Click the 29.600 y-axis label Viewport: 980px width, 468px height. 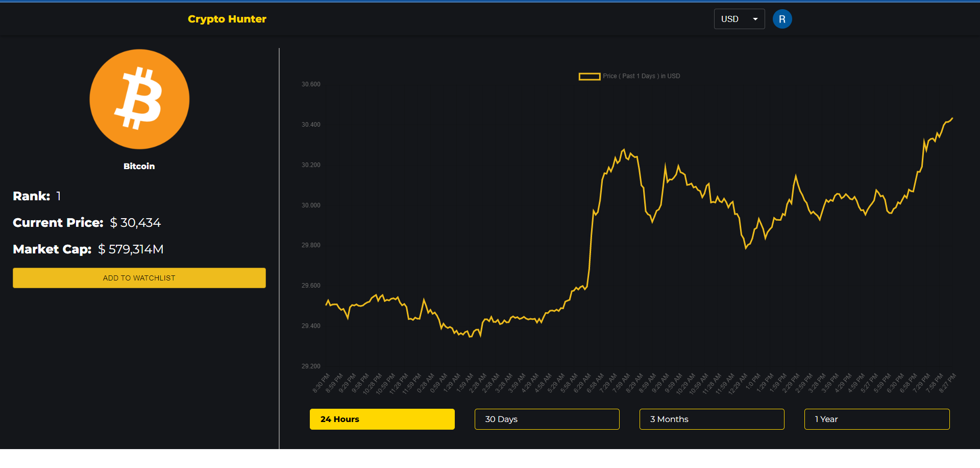311,286
